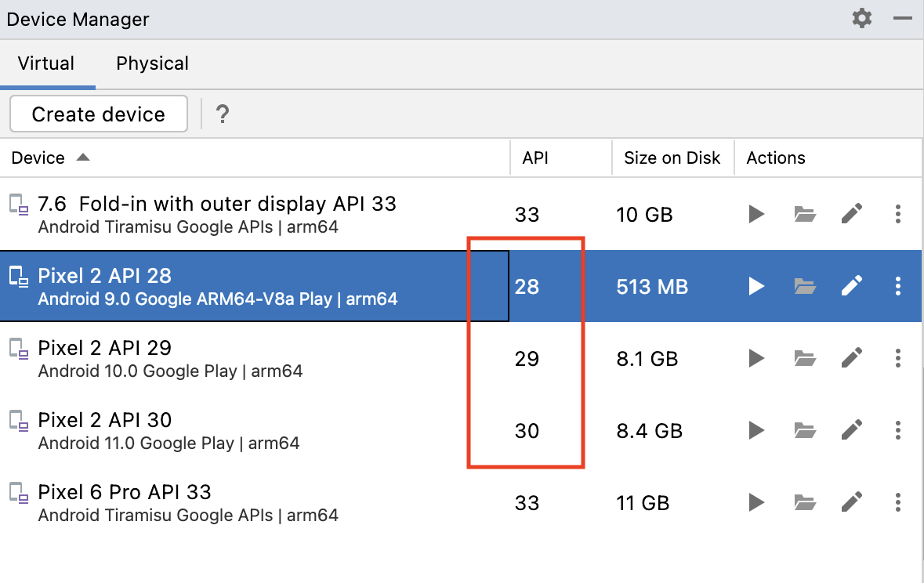
Task: Switch to the Virtual tab
Action: (x=46, y=63)
